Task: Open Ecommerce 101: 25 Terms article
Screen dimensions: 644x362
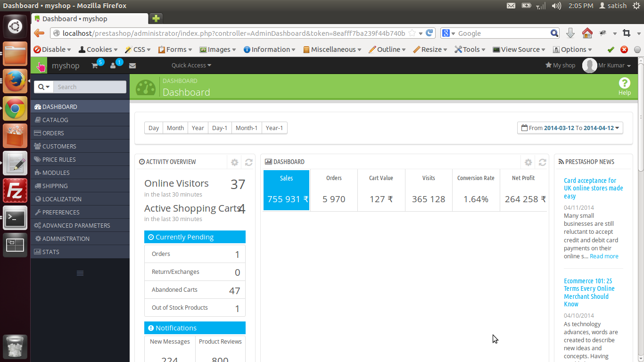Action: (589, 292)
